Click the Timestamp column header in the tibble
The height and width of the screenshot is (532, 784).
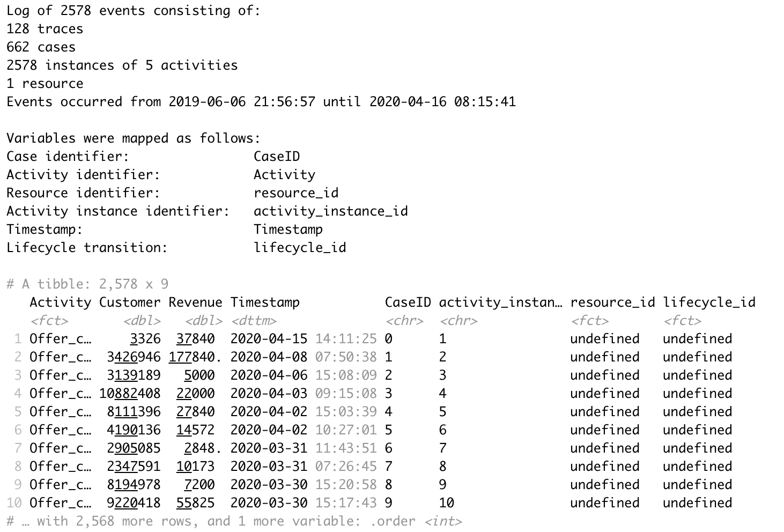(x=265, y=302)
